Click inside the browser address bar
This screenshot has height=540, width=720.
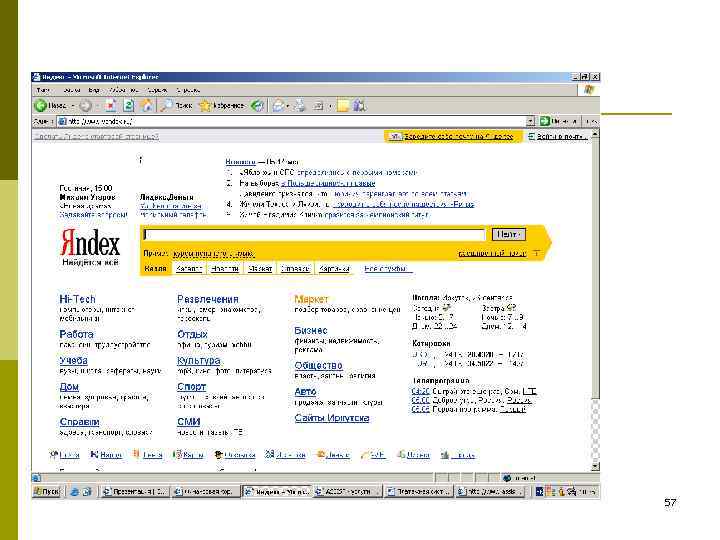294,121
